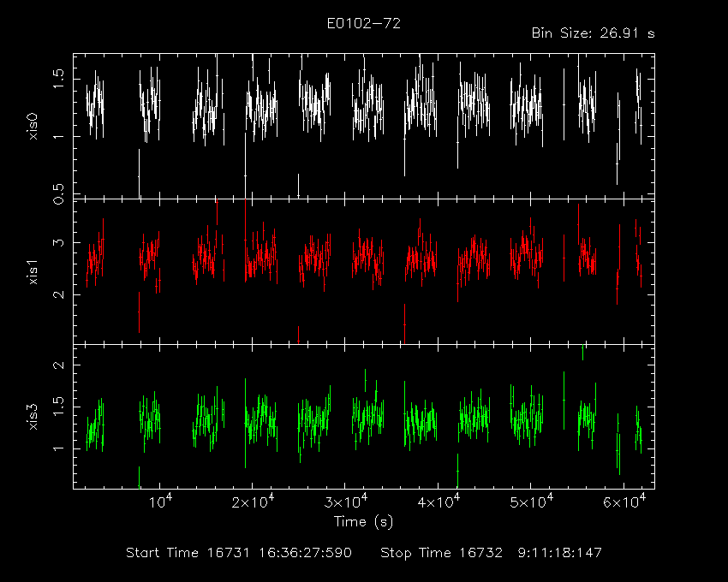The width and height of the screenshot is (728, 582).
Task: Click the 2 tick label on xis1 axis
Action: [x=58, y=294]
